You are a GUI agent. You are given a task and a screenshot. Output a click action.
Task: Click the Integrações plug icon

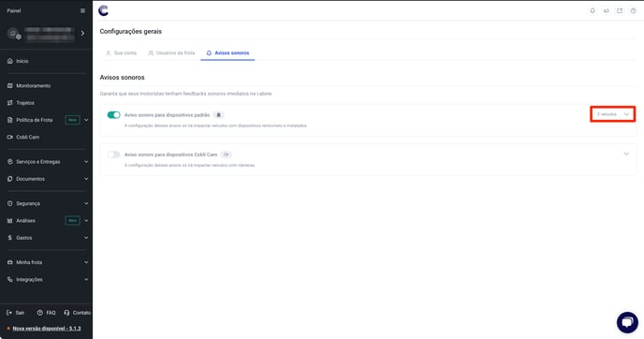(x=10, y=279)
